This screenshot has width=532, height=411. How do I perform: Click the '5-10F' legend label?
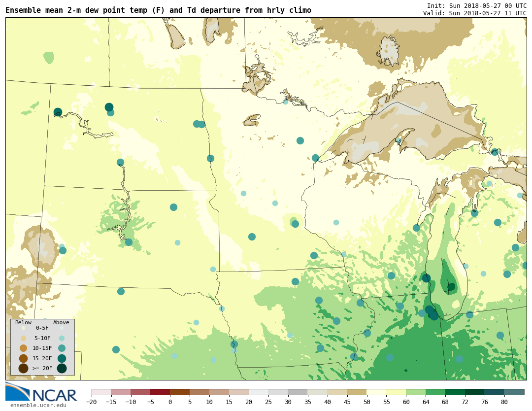click(x=42, y=339)
